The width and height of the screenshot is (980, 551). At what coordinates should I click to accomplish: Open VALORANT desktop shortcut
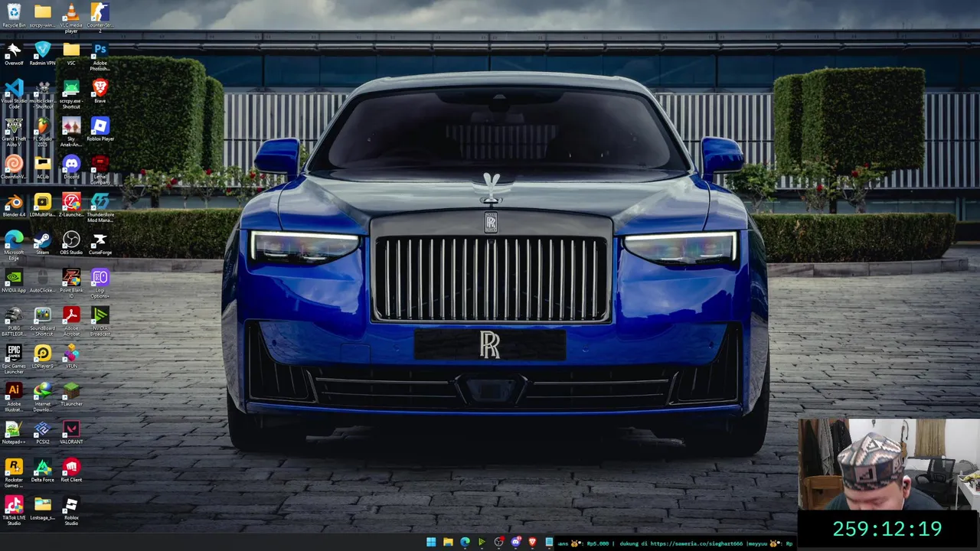(x=71, y=432)
